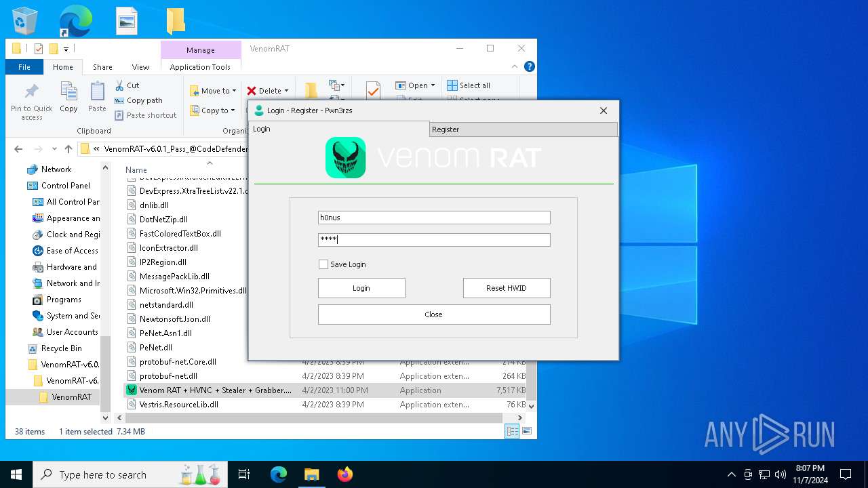Select Recycle Bin in navigation pane
The image size is (868, 488).
(61, 348)
